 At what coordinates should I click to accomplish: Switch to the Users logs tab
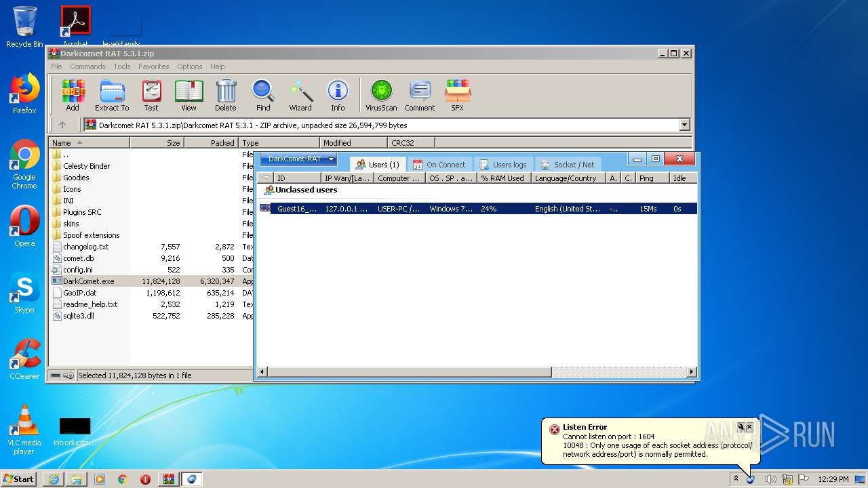503,165
